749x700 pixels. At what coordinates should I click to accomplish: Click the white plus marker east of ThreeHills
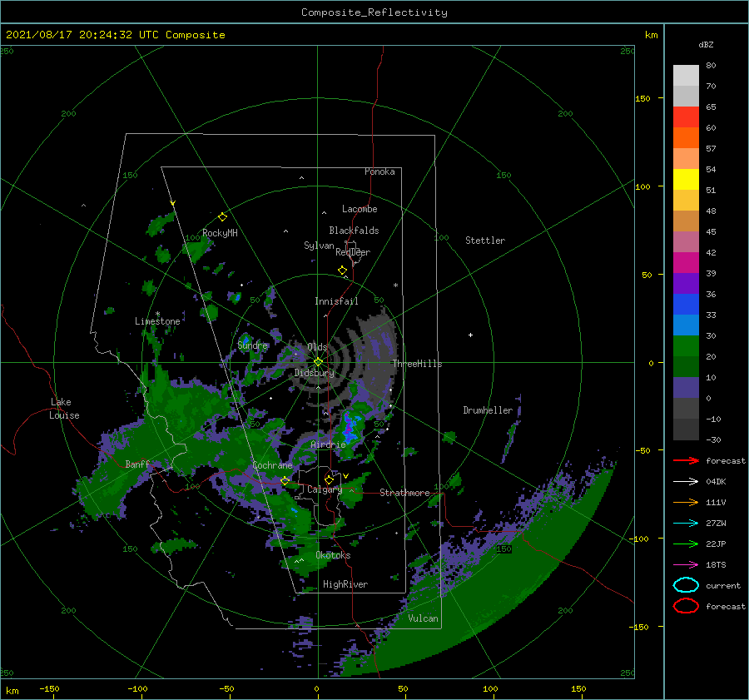(x=470, y=335)
